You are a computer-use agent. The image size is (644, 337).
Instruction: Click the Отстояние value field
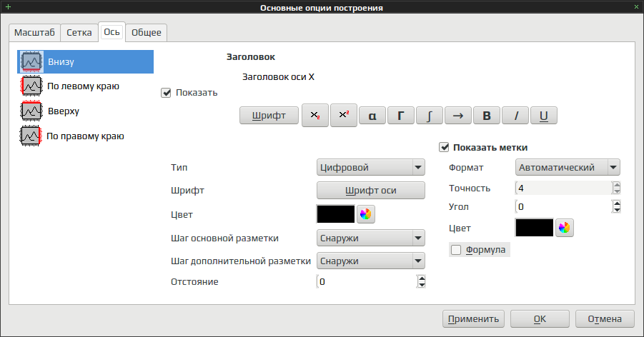[367, 281]
